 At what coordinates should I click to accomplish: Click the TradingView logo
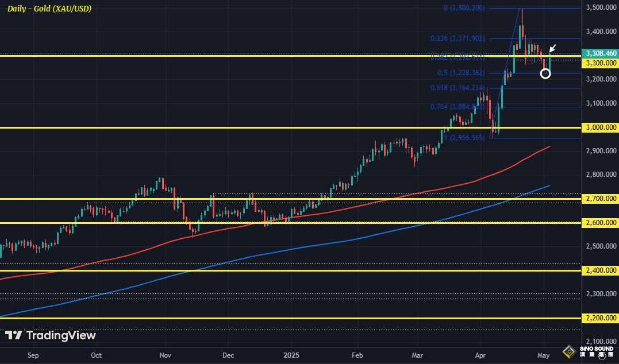click(x=51, y=336)
